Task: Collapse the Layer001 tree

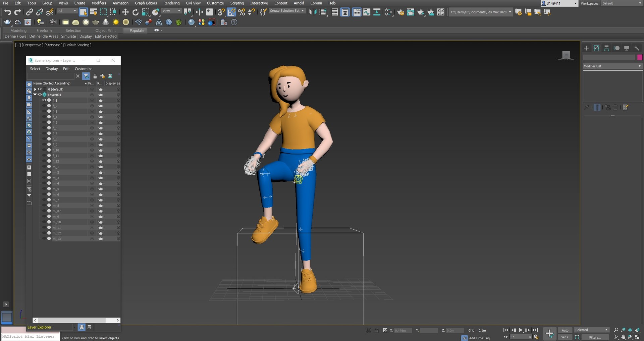Action: click(35, 95)
